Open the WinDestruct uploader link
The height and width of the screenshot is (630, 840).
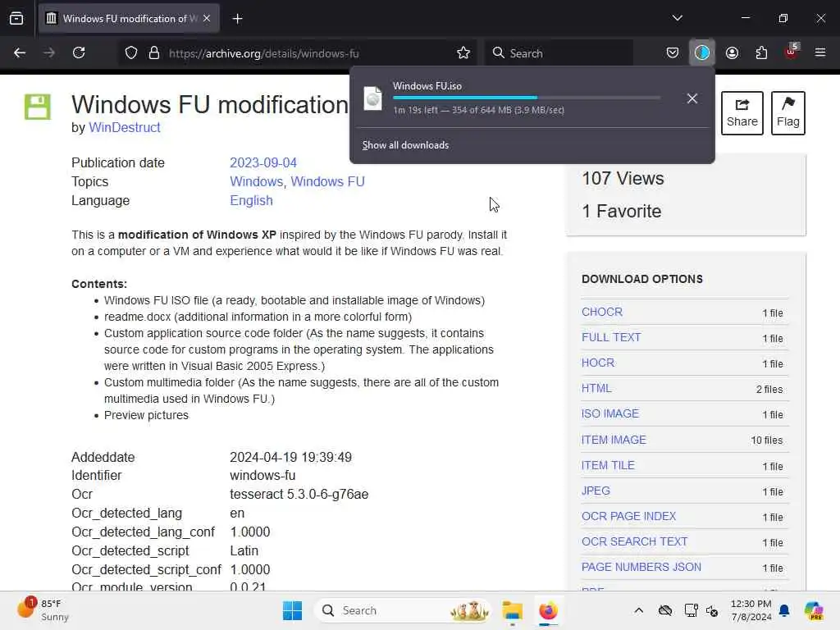point(125,127)
